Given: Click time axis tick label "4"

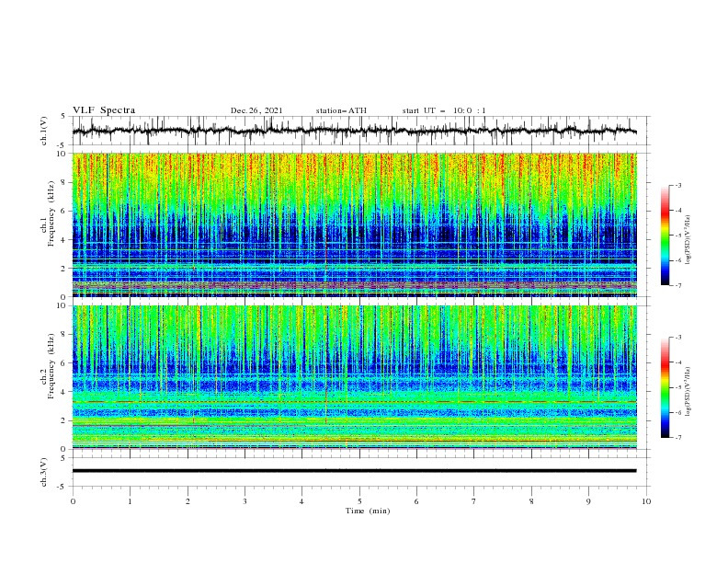Looking at the screenshot, I should (x=301, y=501).
